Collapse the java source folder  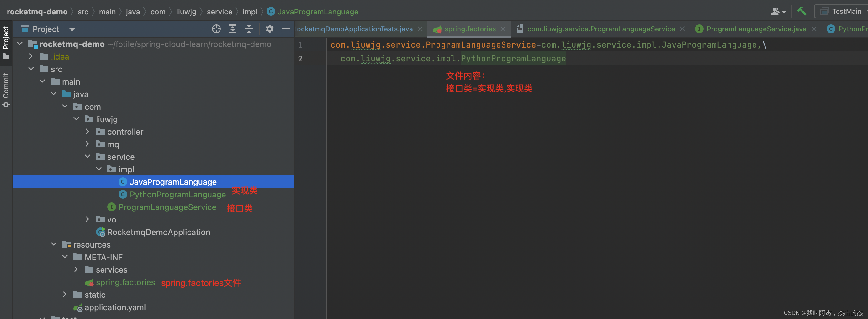[x=54, y=94]
